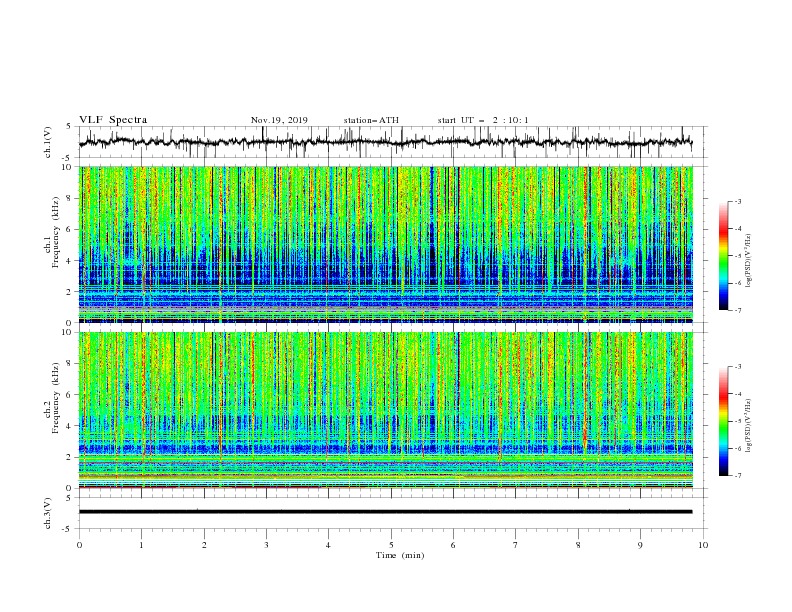Click the ch.1 "Frequency (kHz)" axis label
This screenshot has width=792, height=612.
coord(56,231)
